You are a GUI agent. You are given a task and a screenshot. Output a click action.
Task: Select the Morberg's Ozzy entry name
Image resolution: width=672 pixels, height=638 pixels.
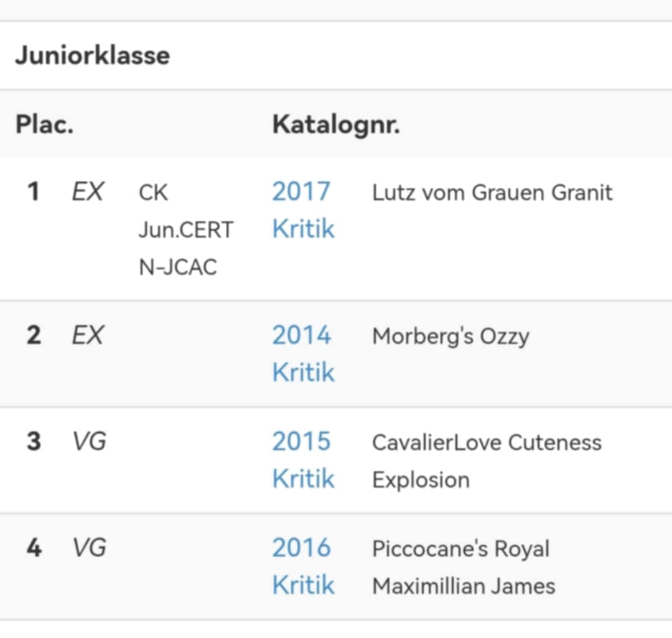pos(450,336)
